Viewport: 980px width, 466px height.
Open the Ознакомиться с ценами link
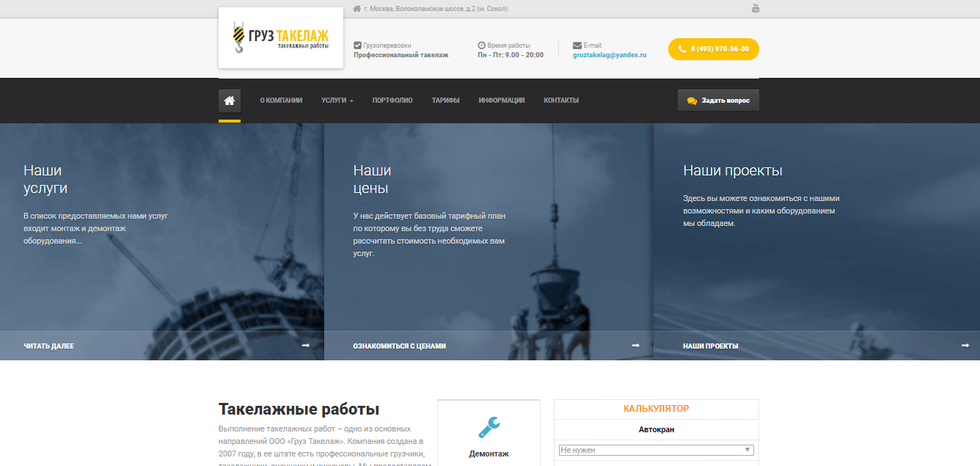(399, 346)
